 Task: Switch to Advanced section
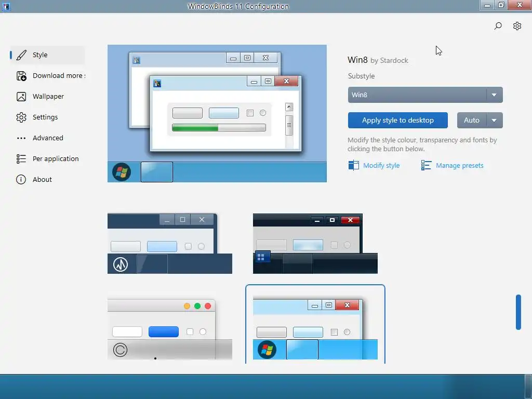(x=48, y=138)
